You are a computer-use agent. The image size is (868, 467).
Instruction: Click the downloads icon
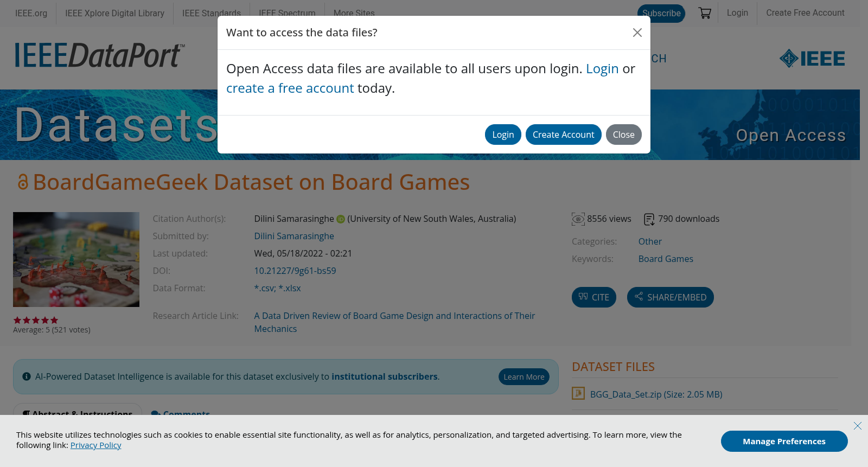[x=649, y=219]
